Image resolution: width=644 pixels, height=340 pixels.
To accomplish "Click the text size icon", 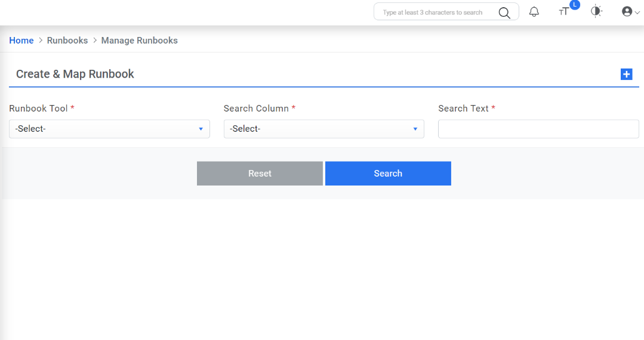I will tap(563, 12).
